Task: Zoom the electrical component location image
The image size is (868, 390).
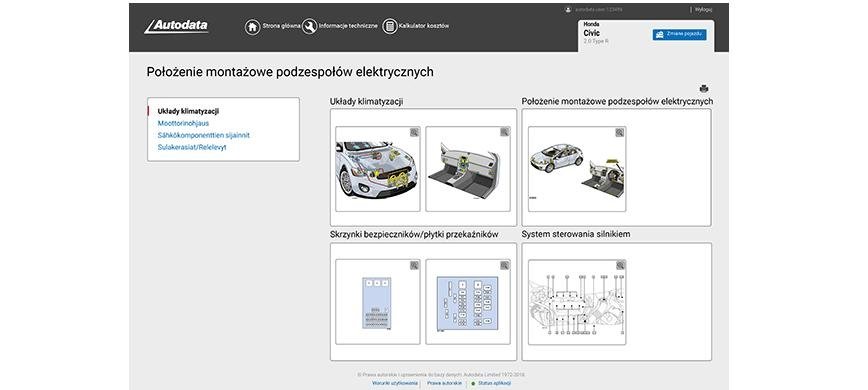Action: coord(619,132)
